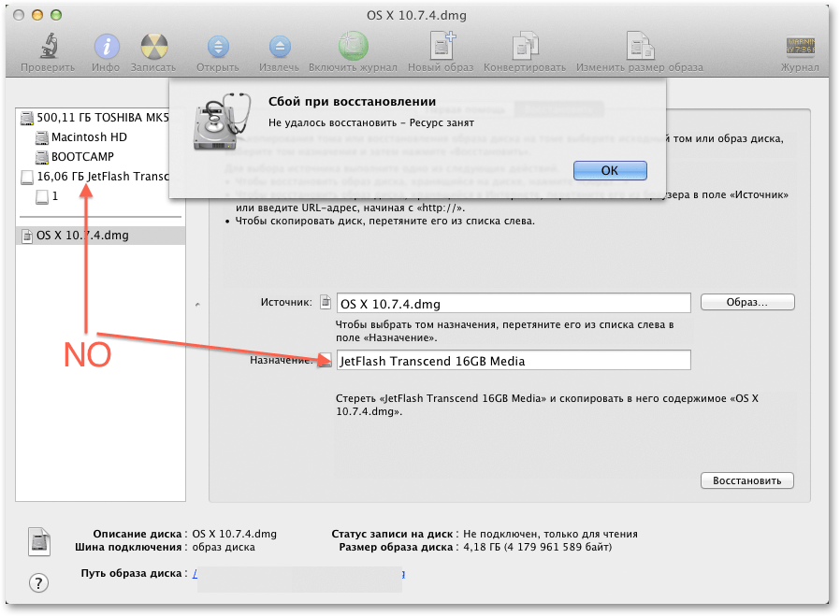
Task: Click the Open (Открыть) toolbar icon
Action: point(218,47)
